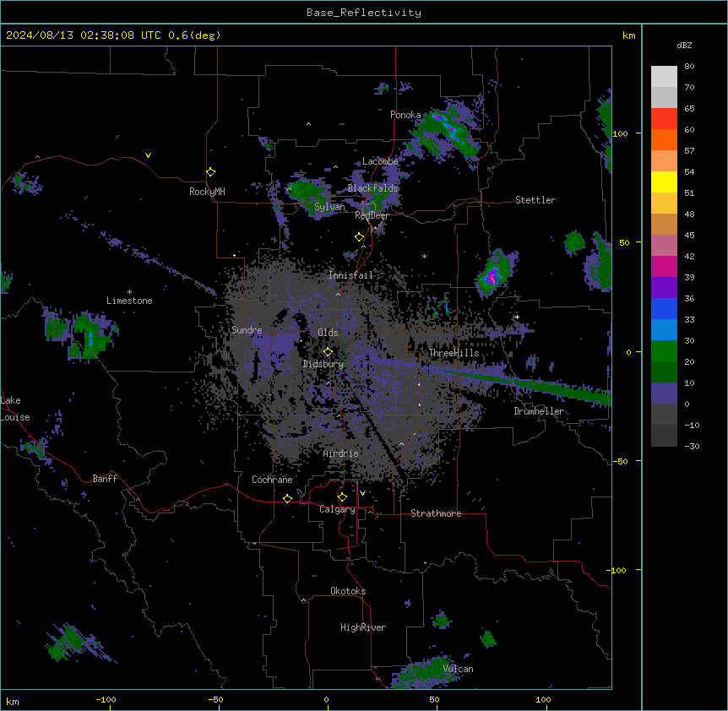
Task: Pick the slate blue 0-10 dBZ swatch
Action: pyautogui.click(x=664, y=393)
